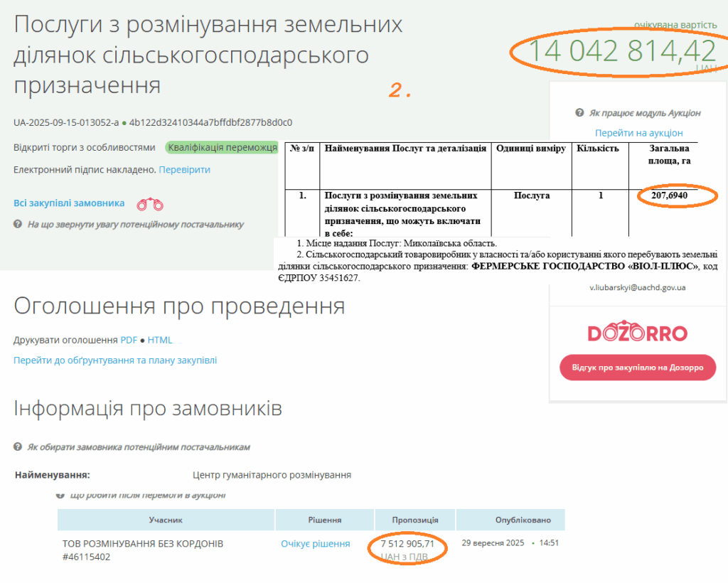The width and height of the screenshot is (728, 583).
Task: Go to Перейти до обґрунтування та плану закупівлі
Action: tap(115, 360)
